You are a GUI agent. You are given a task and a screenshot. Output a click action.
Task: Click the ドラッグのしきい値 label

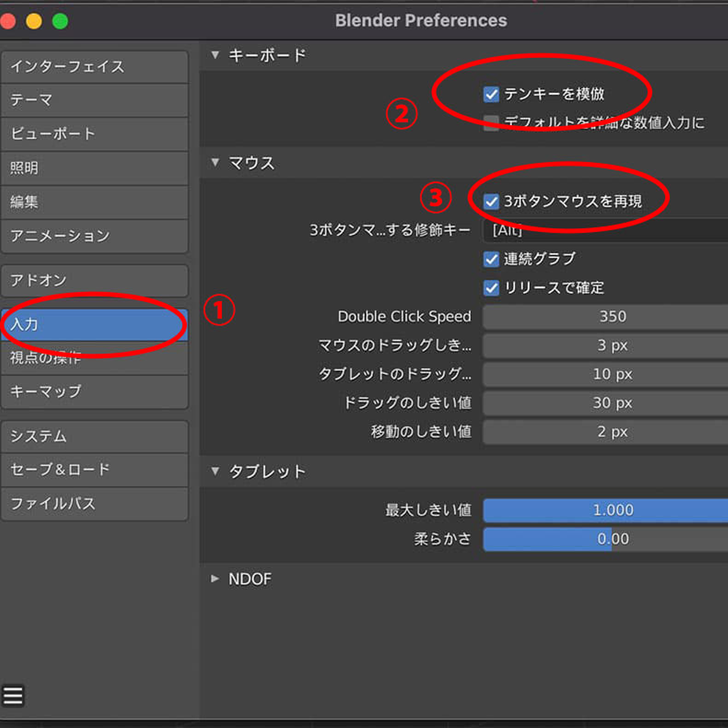[x=407, y=403]
